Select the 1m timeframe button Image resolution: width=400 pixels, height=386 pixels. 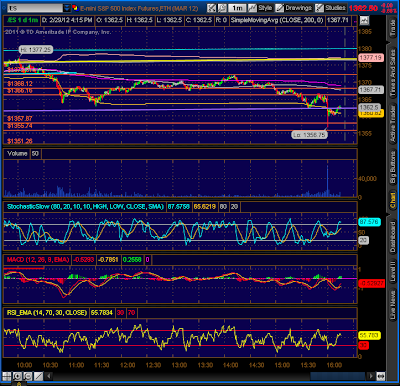pyautogui.click(x=237, y=8)
